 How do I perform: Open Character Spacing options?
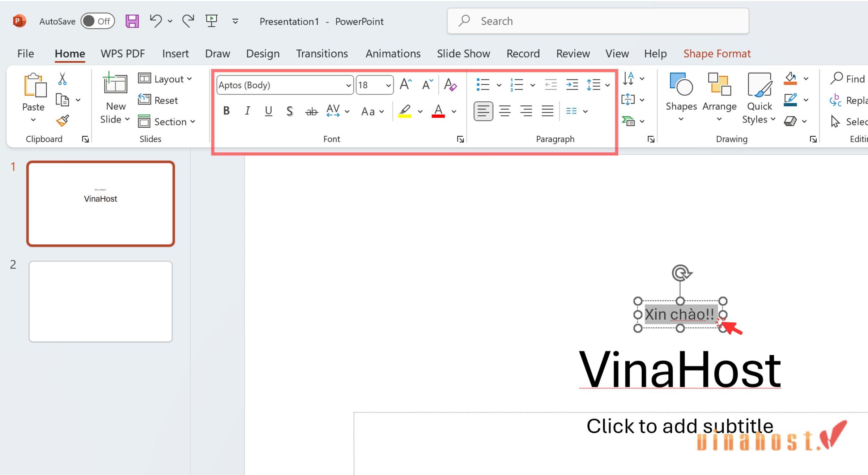coord(337,111)
